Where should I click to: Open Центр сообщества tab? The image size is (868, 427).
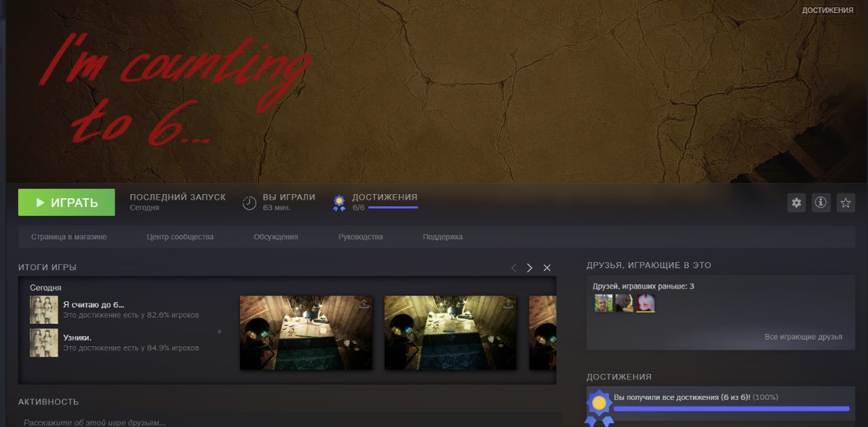(180, 237)
